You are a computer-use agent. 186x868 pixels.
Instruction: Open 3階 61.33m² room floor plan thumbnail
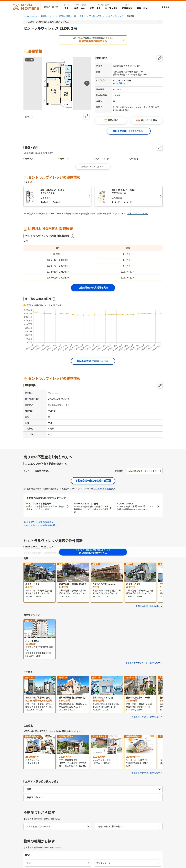[101, 196]
